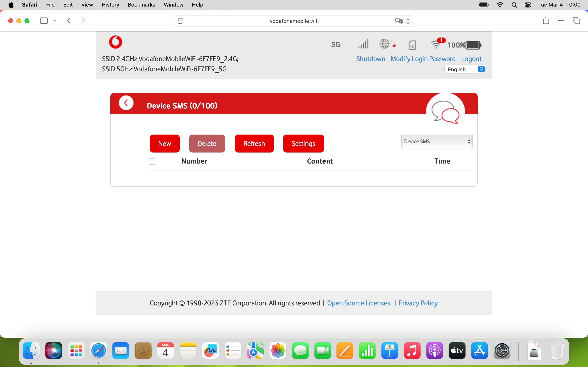Open the Privacy Policy link
Viewport: 588px width, 367px height.
(x=418, y=303)
